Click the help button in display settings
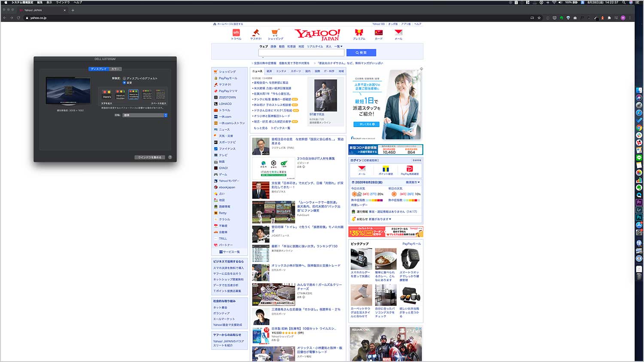The width and height of the screenshot is (644, 362). click(170, 157)
